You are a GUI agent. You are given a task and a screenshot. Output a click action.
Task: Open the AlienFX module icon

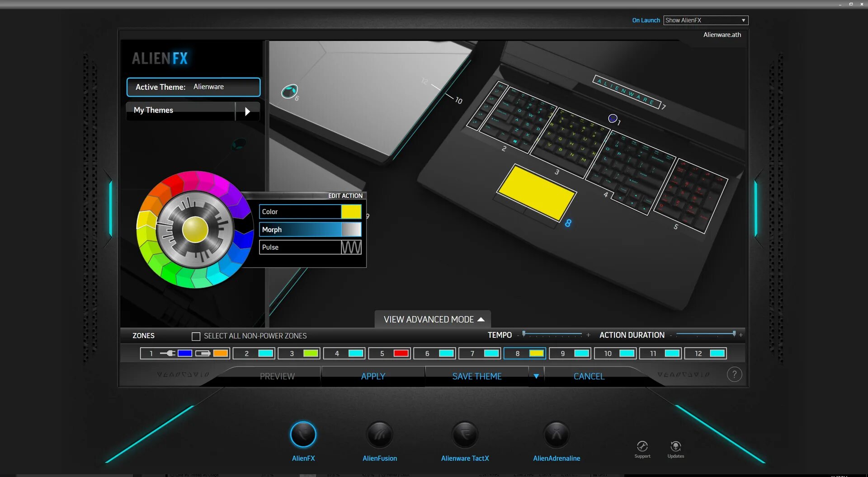303,435
